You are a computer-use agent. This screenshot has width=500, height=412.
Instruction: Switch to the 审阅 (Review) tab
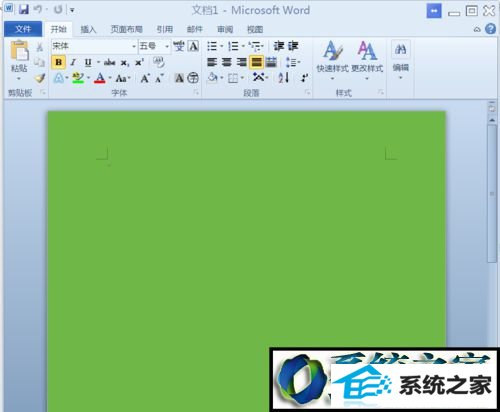[225, 30]
